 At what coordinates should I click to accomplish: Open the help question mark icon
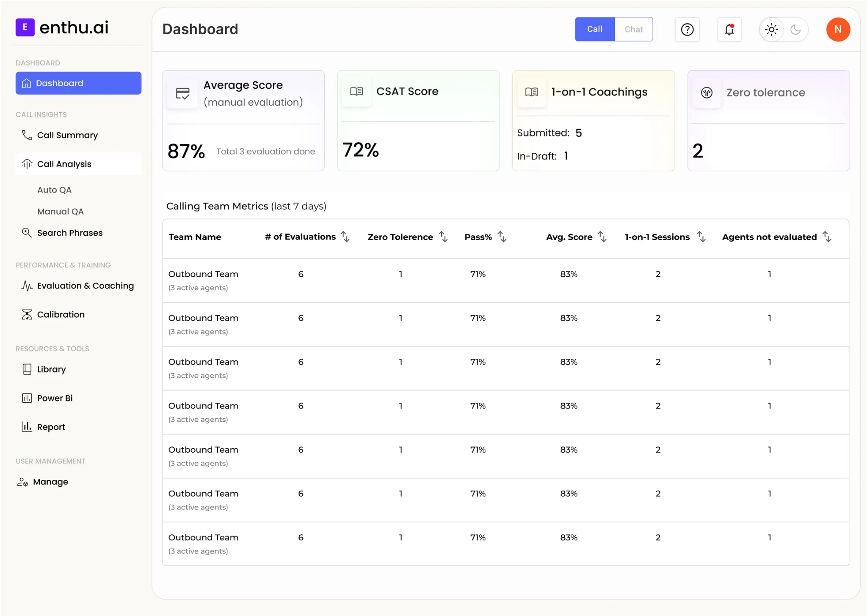687,30
